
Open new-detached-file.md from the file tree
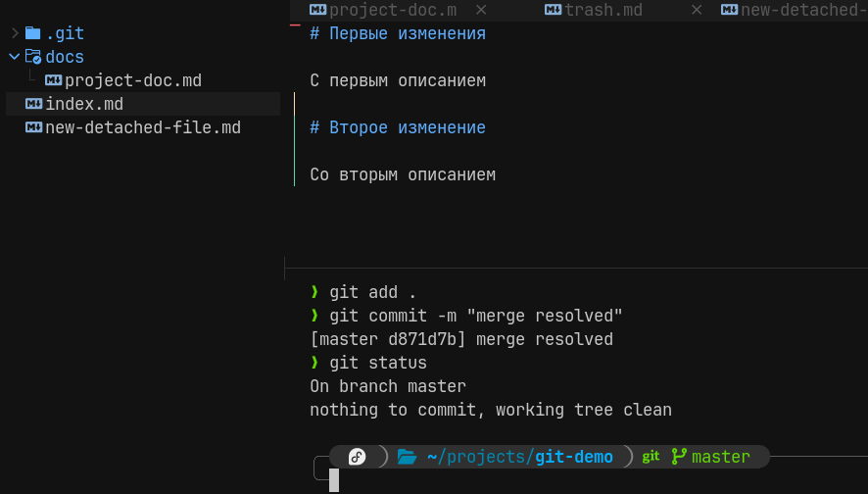point(143,127)
